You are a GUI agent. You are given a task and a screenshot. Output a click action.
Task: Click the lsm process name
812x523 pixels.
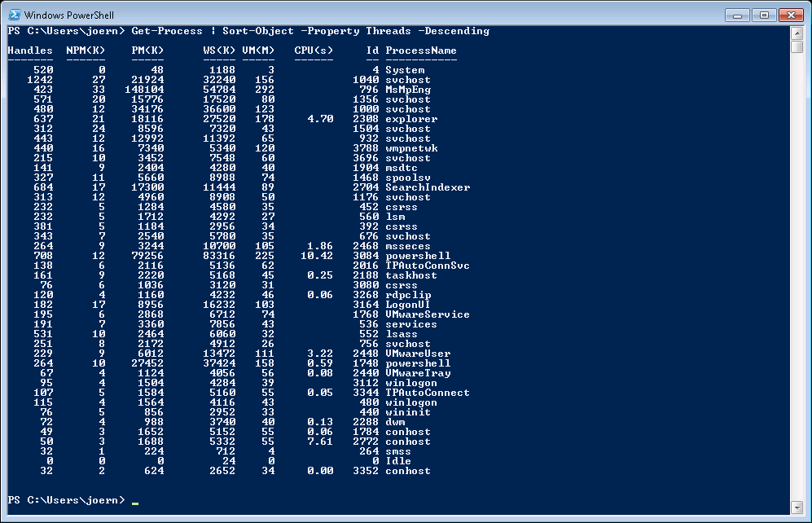(x=395, y=217)
